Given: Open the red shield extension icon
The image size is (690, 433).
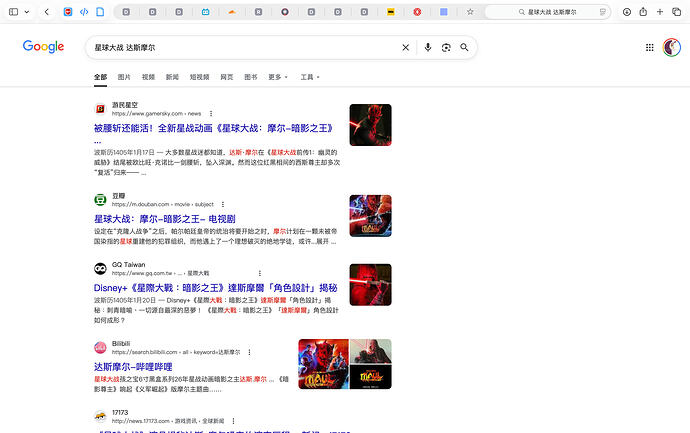Looking at the screenshot, I should (68, 12).
